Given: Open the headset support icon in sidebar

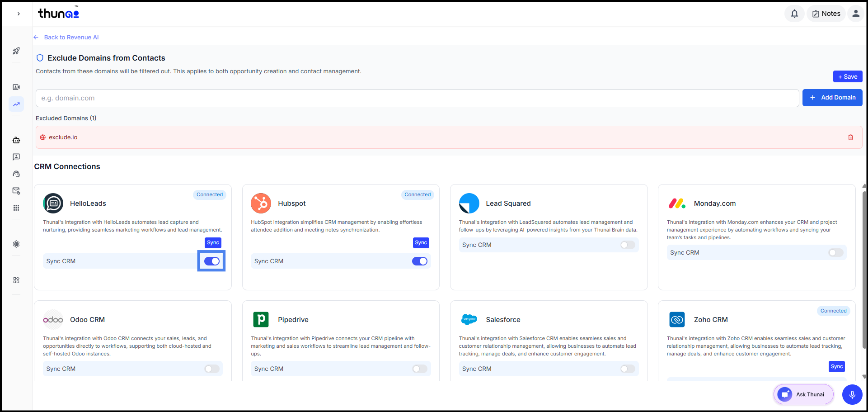Looking at the screenshot, I should 16,174.
